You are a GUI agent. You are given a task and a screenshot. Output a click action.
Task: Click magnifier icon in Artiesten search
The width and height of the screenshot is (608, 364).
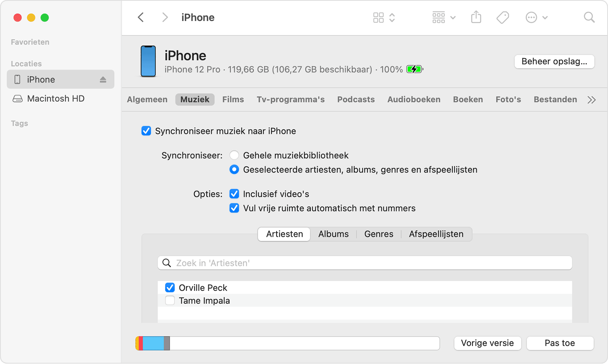point(167,263)
